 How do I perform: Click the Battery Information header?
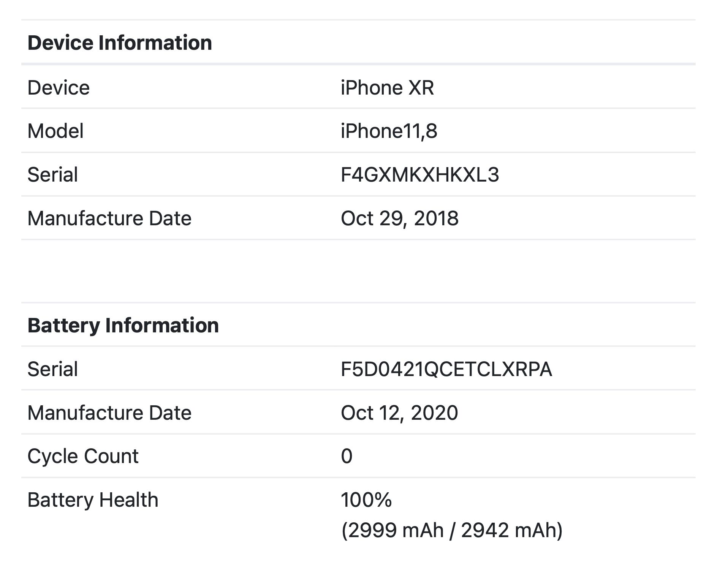(123, 326)
